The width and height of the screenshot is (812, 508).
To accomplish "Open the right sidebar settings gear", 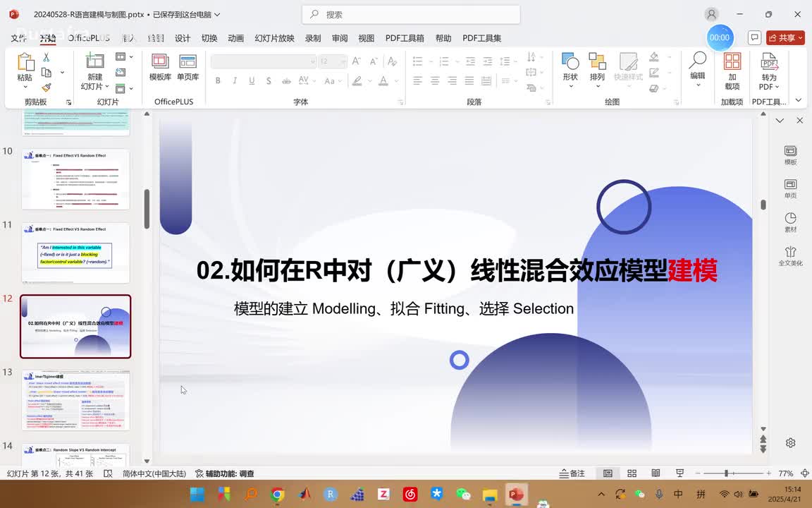I will coord(790,442).
